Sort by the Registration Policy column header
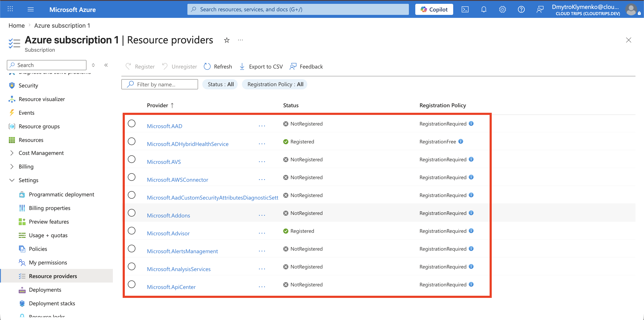This screenshot has height=320, width=644. click(x=443, y=105)
